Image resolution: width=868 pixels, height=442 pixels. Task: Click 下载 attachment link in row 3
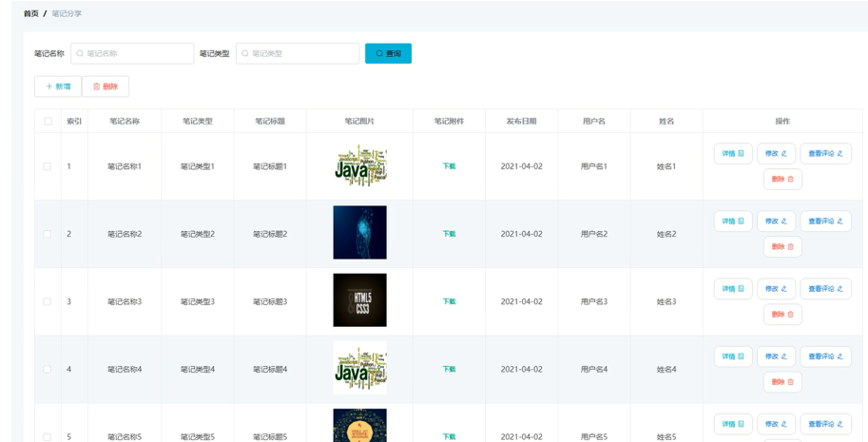[449, 301]
